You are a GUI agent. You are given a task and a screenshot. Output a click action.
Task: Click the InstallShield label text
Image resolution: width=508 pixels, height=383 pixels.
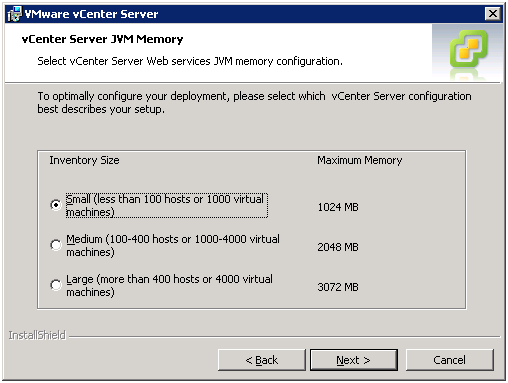(37, 335)
